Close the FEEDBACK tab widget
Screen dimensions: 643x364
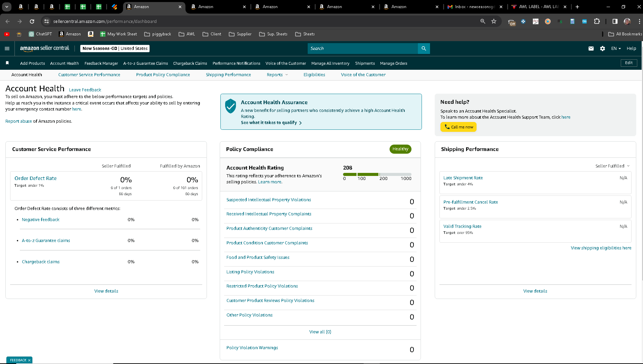tap(29, 360)
